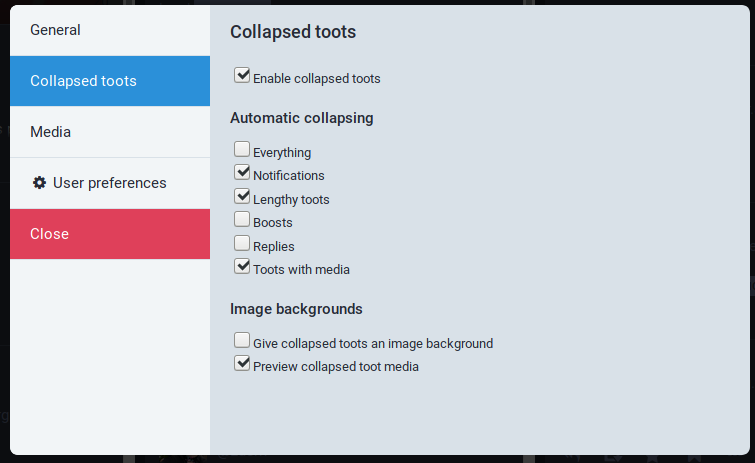755x463 pixels.
Task: Uncheck the Toots with media checkbox
Action: point(242,266)
